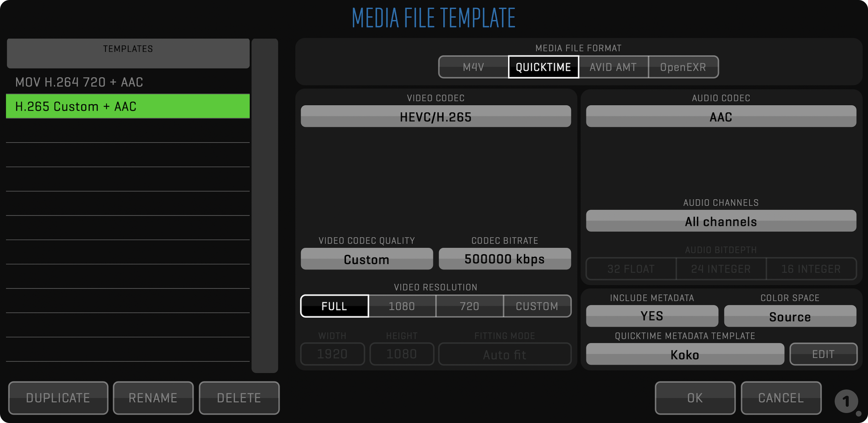Click the templates list scrollbar track
868x423 pixels.
(x=264, y=205)
